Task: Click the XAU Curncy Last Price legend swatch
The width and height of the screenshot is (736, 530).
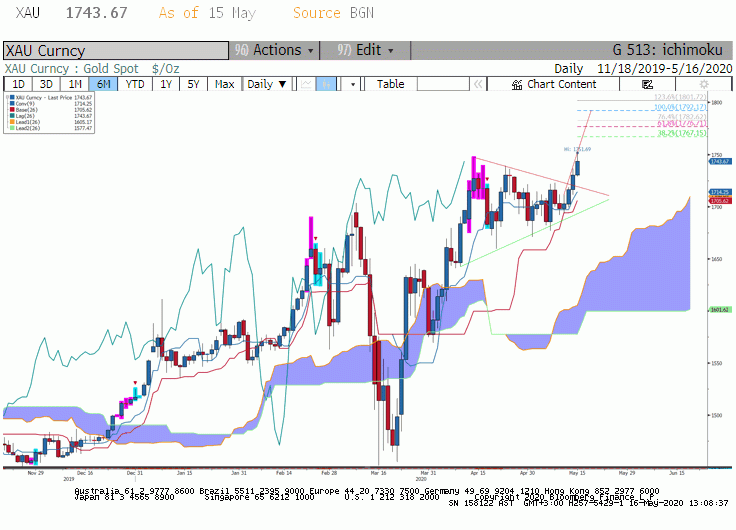Action: 13,98
